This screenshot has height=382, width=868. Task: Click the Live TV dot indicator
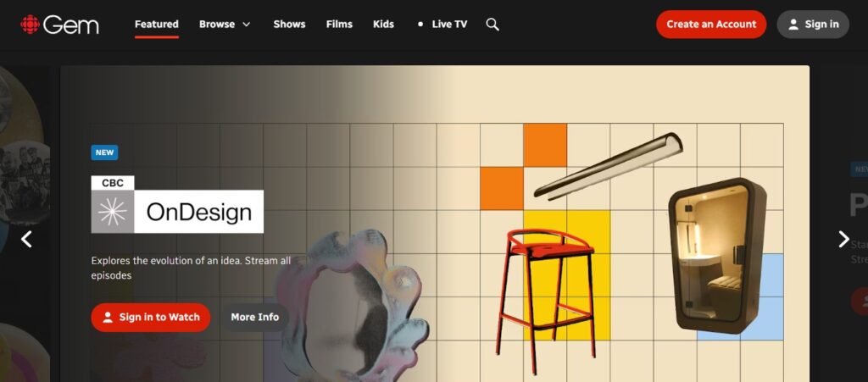pos(420,25)
